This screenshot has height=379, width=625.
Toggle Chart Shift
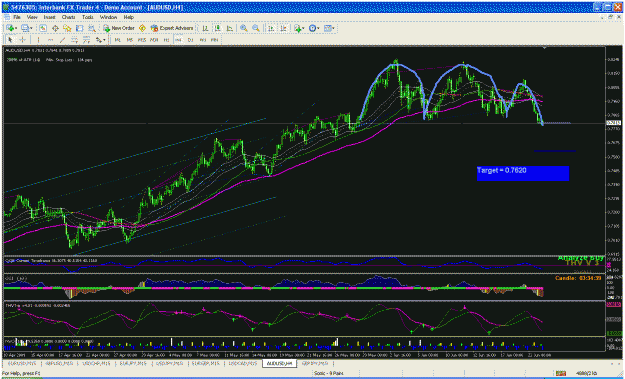point(283,28)
